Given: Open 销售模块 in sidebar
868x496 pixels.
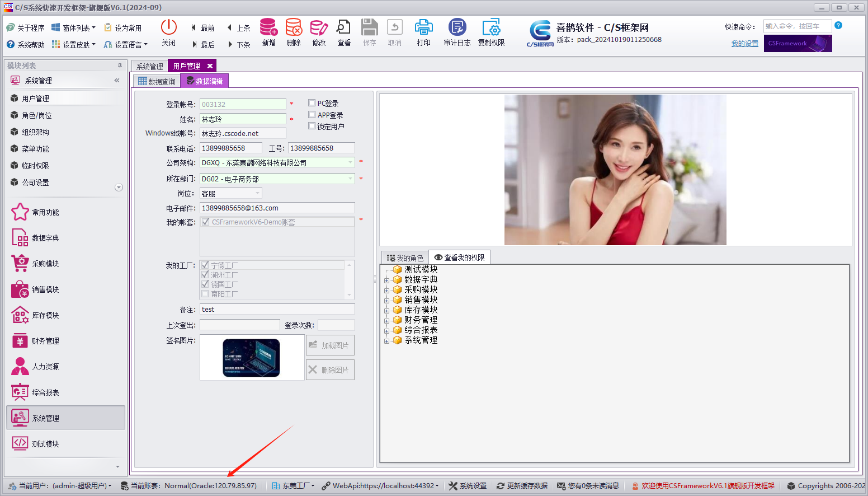Looking at the screenshot, I should [x=65, y=289].
